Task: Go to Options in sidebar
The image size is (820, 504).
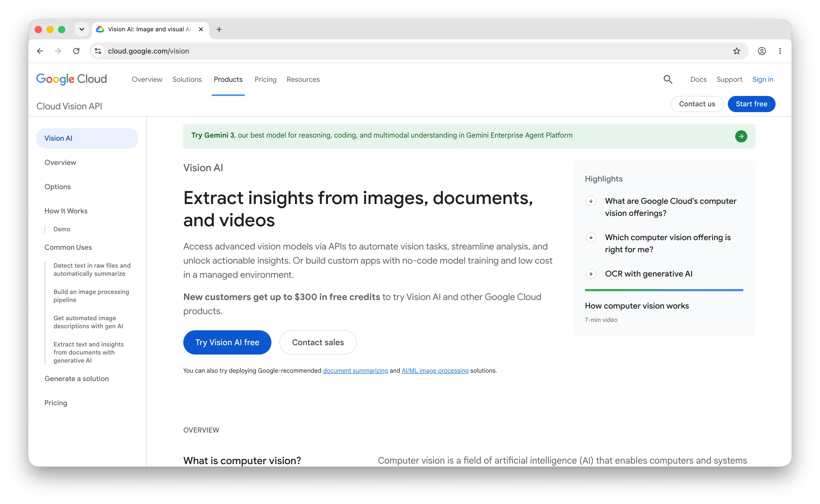Action: pyautogui.click(x=58, y=187)
